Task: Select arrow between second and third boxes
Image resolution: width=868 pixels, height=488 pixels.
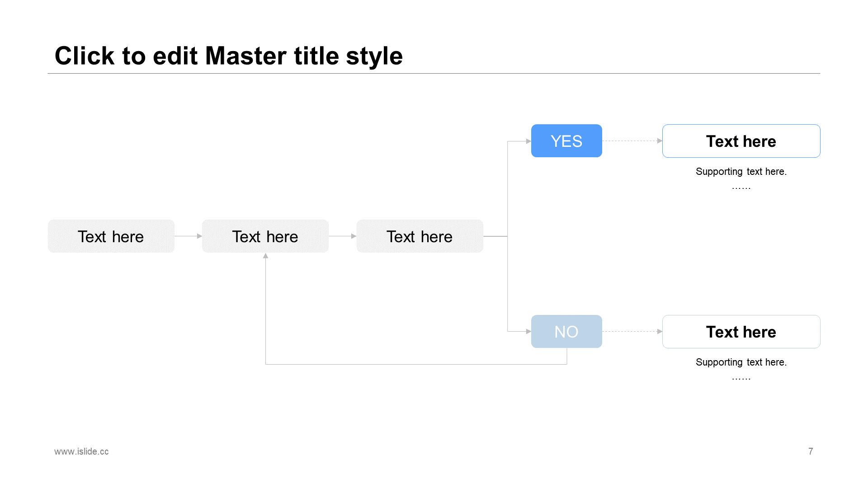Action: (343, 236)
